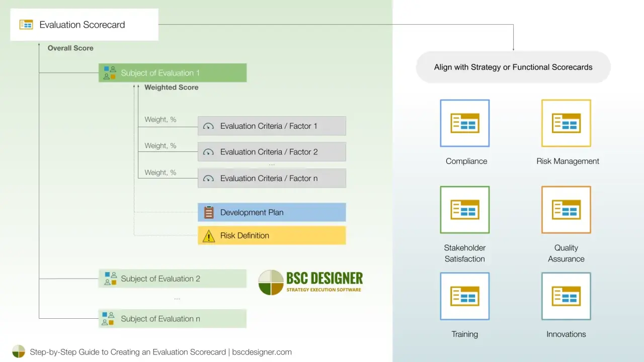
Task: Click the Stakeholder Satisfaction label
Action: coord(464,253)
